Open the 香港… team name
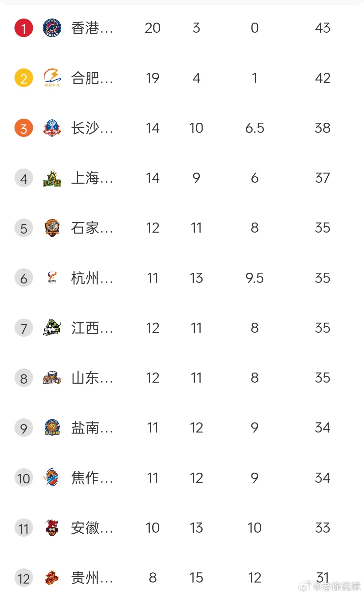The image size is (364, 595). [x=92, y=28]
